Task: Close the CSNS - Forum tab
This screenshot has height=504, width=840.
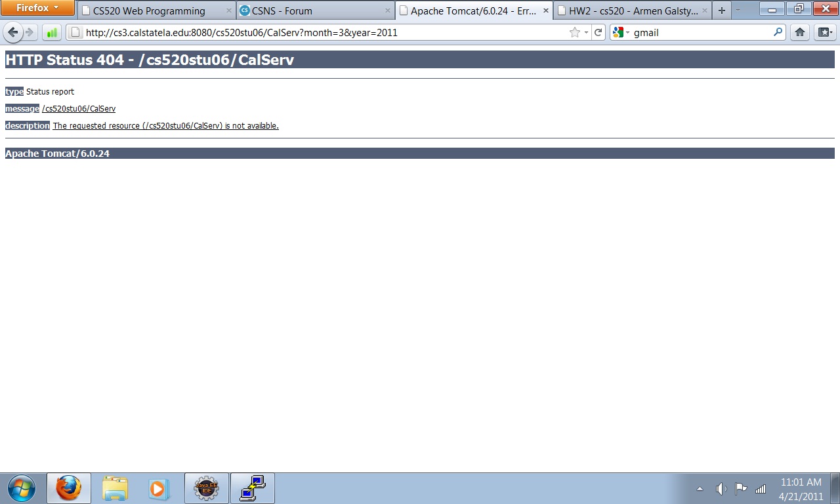Action: click(x=388, y=10)
